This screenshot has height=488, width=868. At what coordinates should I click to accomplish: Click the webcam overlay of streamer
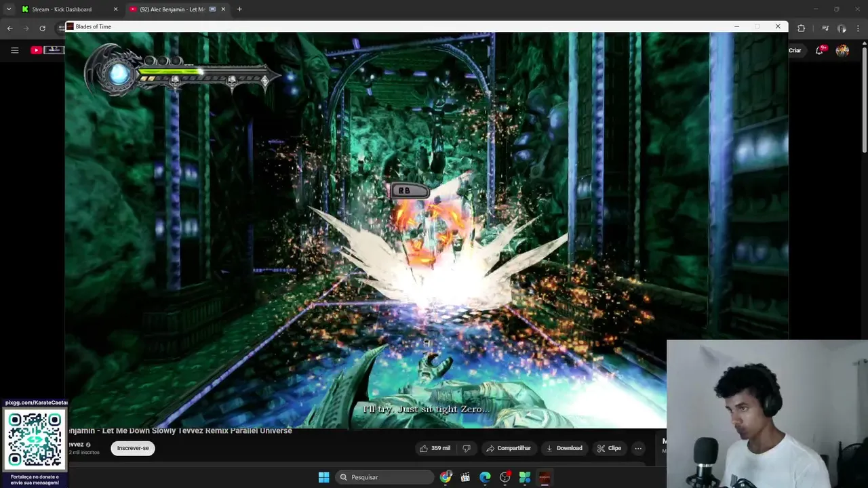click(767, 413)
